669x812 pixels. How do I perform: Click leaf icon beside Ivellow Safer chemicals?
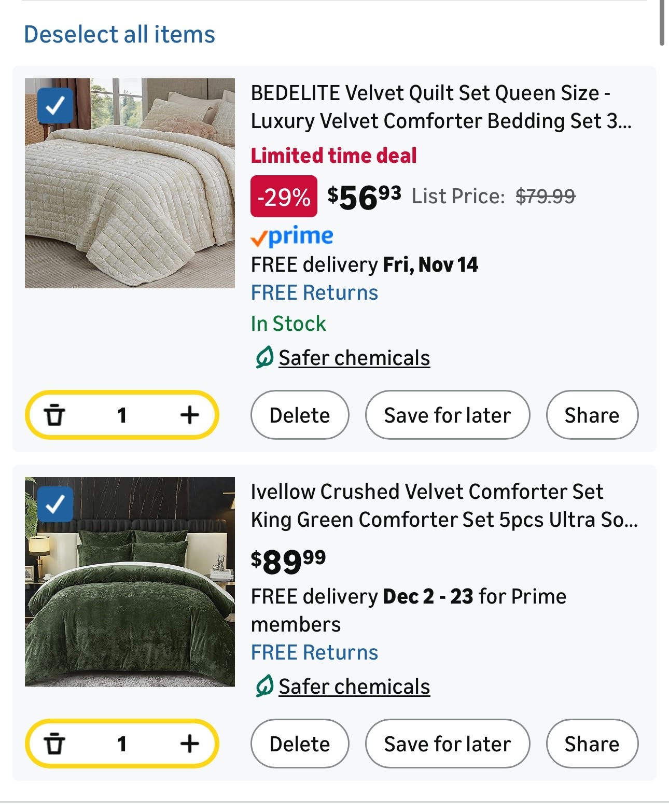click(264, 687)
